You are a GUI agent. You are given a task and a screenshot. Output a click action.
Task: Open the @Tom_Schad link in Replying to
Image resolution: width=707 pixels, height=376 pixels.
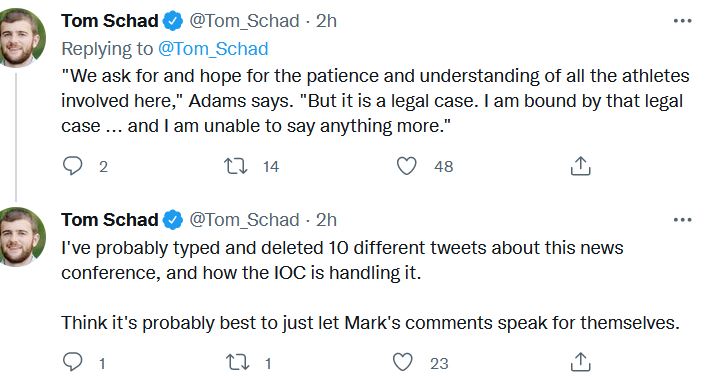click(x=213, y=49)
